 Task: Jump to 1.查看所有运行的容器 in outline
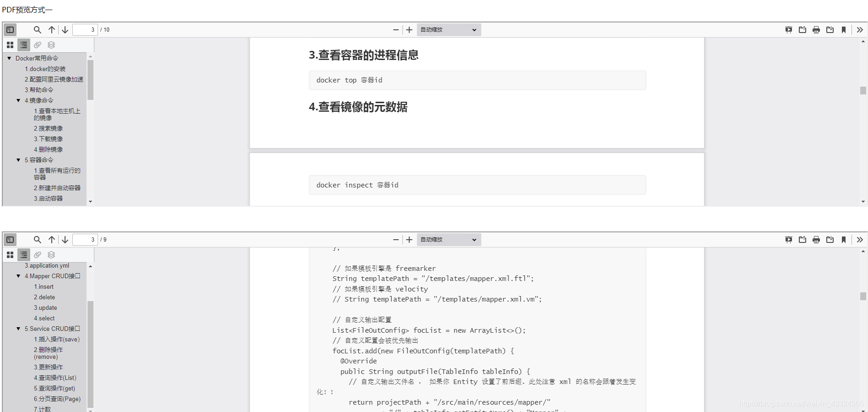(x=57, y=174)
